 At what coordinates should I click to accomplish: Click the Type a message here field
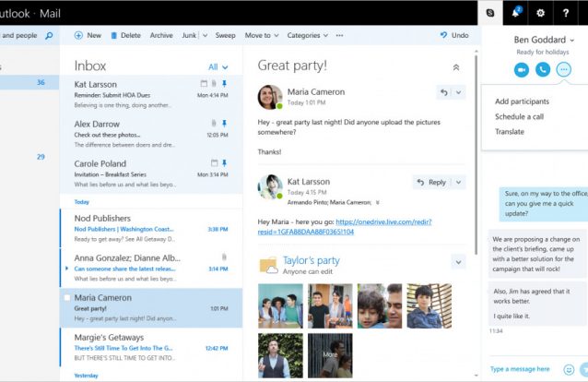[521, 369]
